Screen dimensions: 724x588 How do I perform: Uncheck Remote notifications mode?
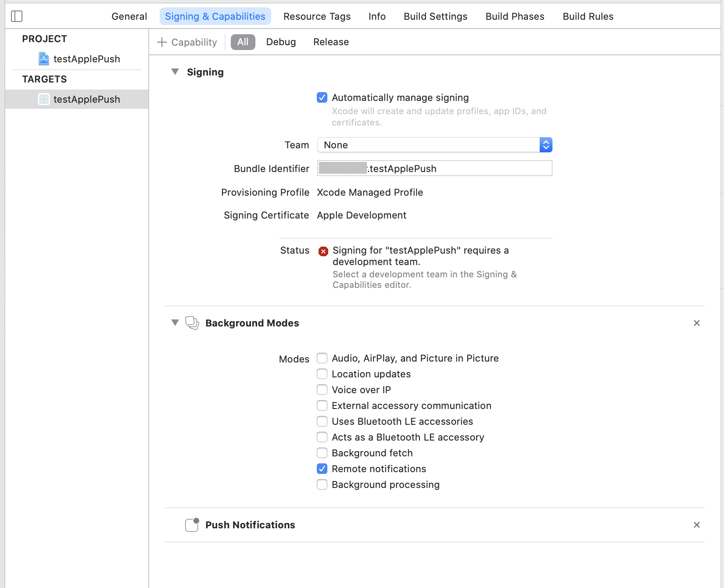322,469
